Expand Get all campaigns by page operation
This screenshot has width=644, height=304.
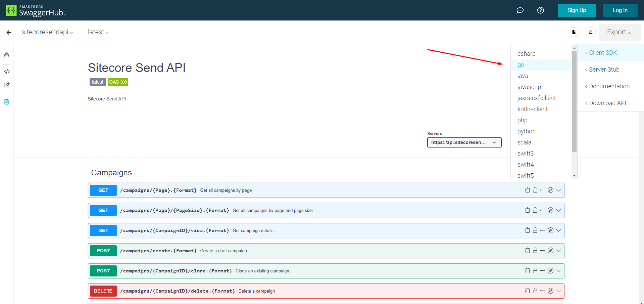pyautogui.click(x=558, y=190)
